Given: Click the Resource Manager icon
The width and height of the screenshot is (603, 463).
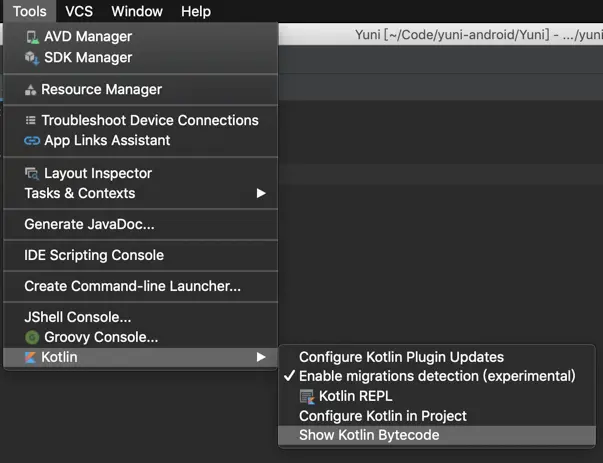Looking at the screenshot, I should (31, 90).
